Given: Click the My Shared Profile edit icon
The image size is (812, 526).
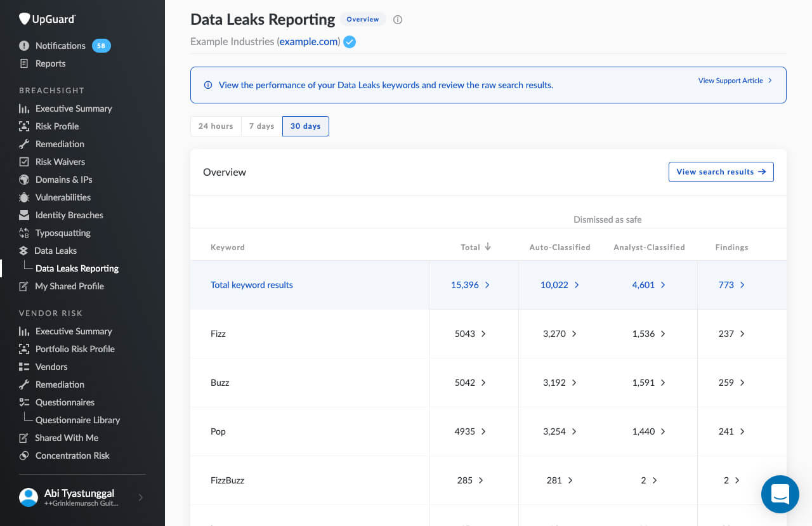Looking at the screenshot, I should point(23,286).
